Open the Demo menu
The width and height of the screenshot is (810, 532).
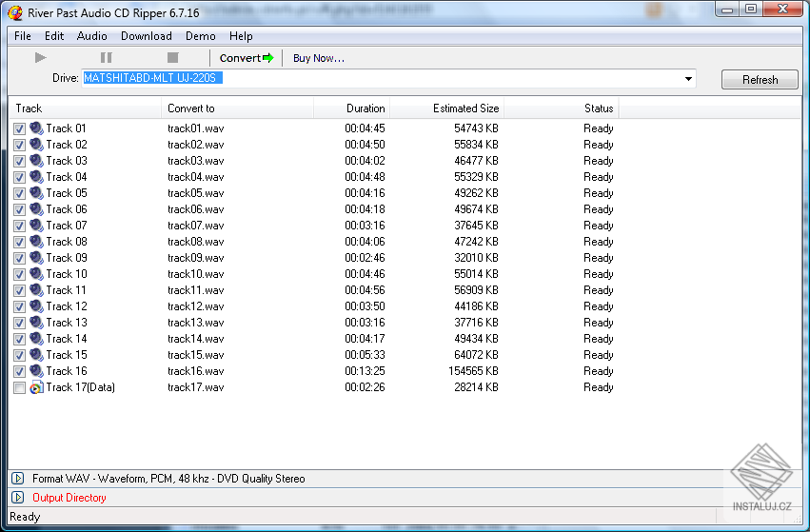pyautogui.click(x=201, y=36)
